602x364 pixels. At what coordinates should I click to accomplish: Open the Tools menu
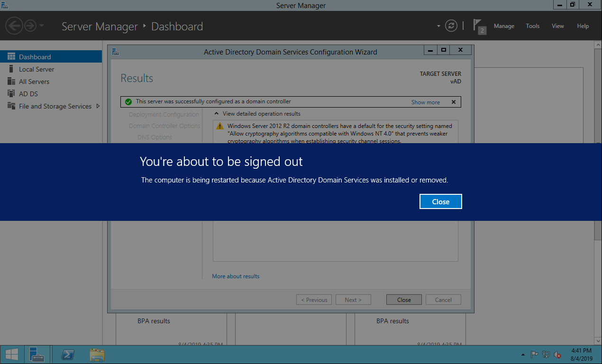click(532, 26)
